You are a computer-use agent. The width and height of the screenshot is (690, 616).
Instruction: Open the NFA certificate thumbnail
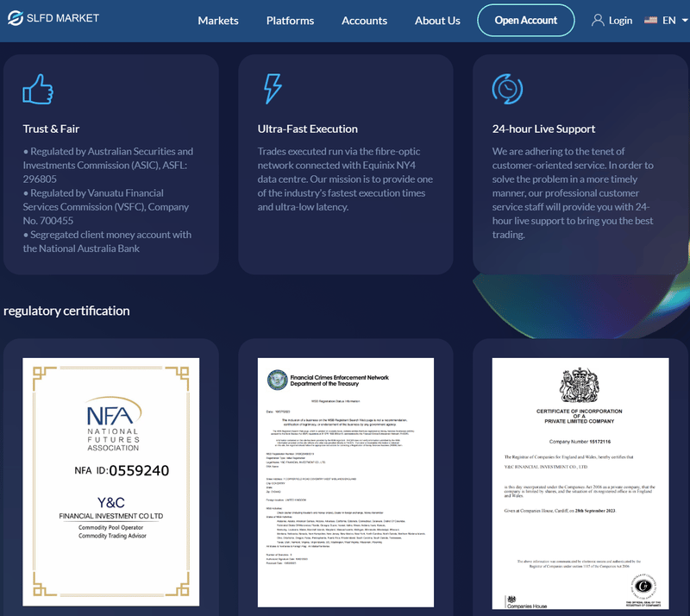[111, 482]
